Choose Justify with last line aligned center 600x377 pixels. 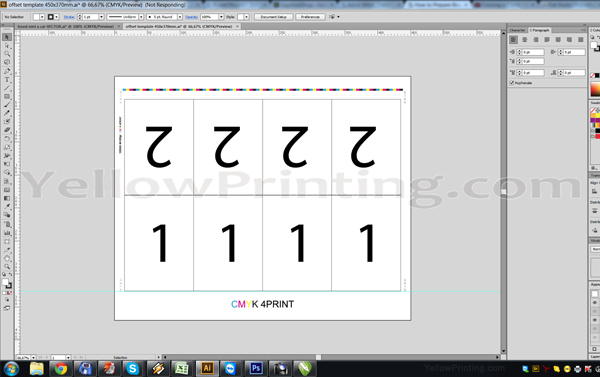tap(558, 39)
